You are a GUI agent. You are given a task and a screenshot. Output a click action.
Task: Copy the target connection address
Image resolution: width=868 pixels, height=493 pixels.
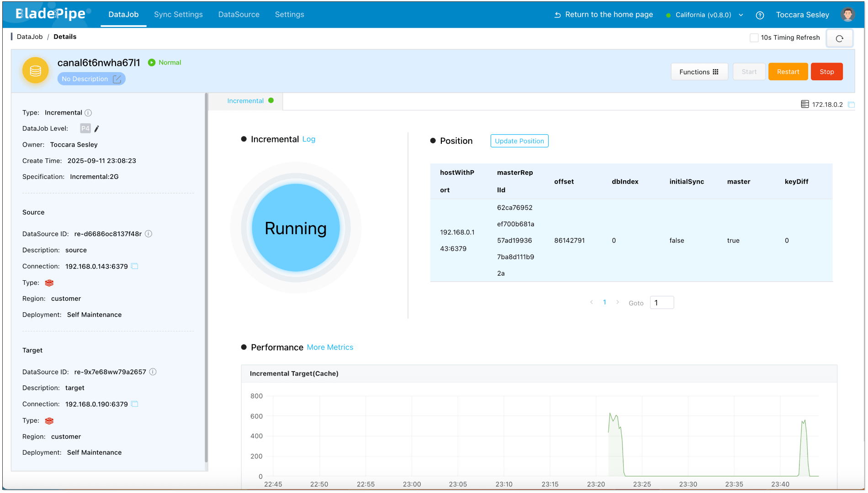click(135, 404)
